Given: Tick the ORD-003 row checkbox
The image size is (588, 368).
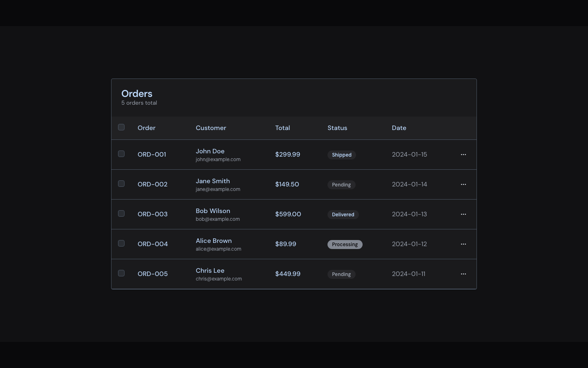Looking at the screenshot, I should pyautogui.click(x=121, y=213).
